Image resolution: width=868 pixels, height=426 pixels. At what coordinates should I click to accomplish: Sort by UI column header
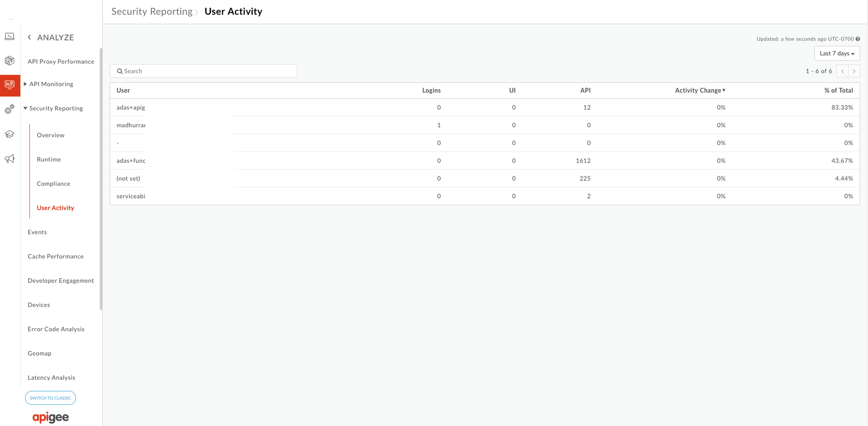[x=512, y=91]
